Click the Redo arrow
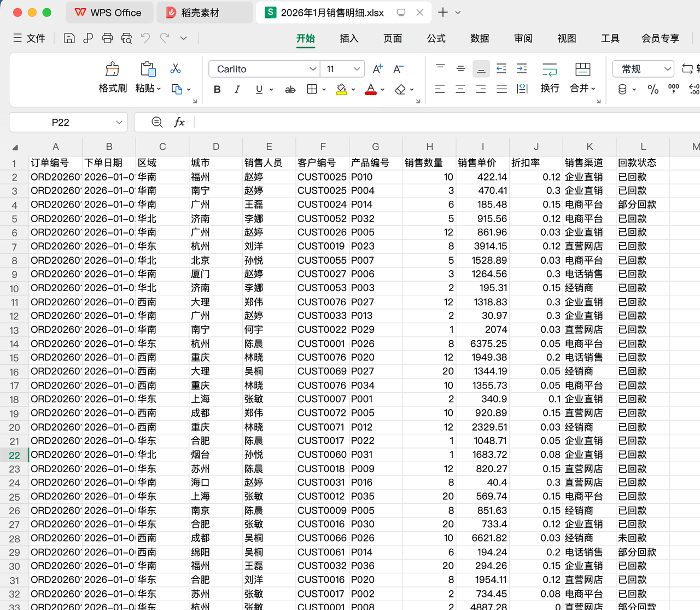700x610 pixels. [165, 38]
